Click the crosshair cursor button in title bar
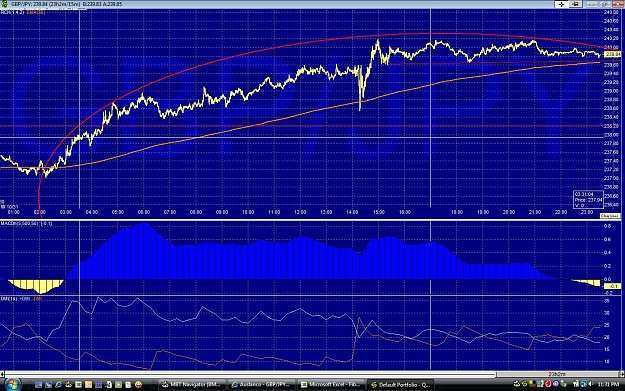625x391 pixels. tap(561, 4)
